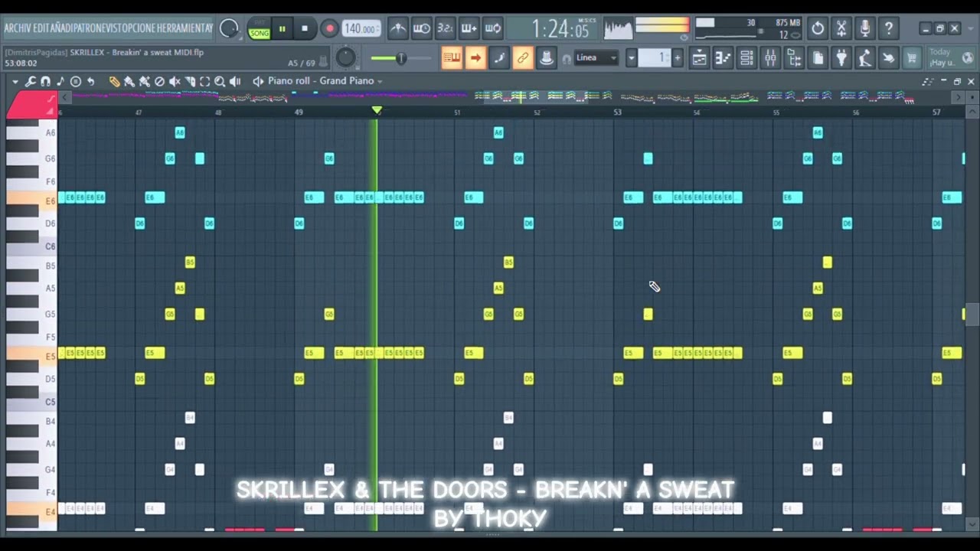Click the master volume knob
Viewport: 980px width, 551px height.
(345, 57)
